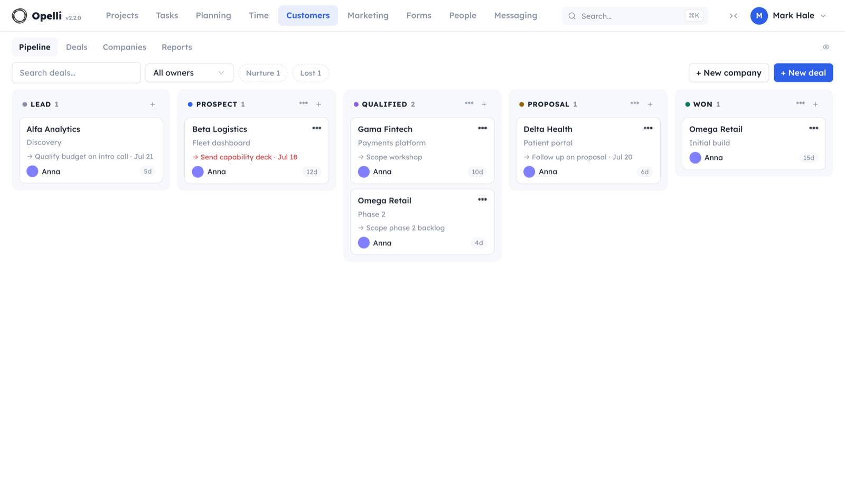Open the Won column options menu

pos(801,103)
